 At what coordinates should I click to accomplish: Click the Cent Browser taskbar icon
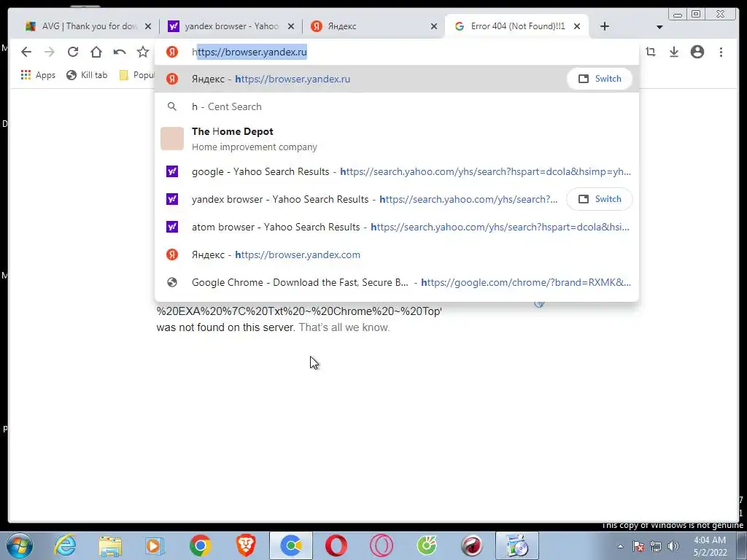[x=290, y=545]
